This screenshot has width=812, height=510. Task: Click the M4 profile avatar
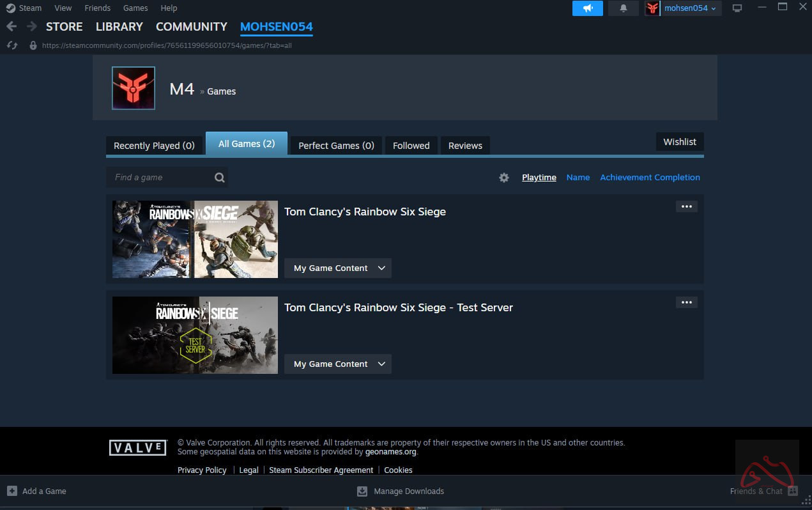pos(134,88)
